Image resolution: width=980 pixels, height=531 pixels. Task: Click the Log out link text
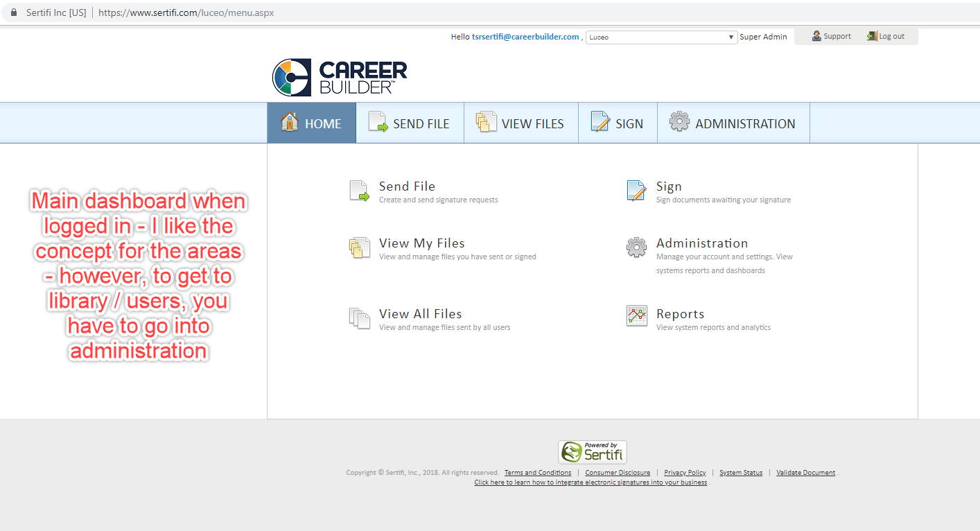892,36
